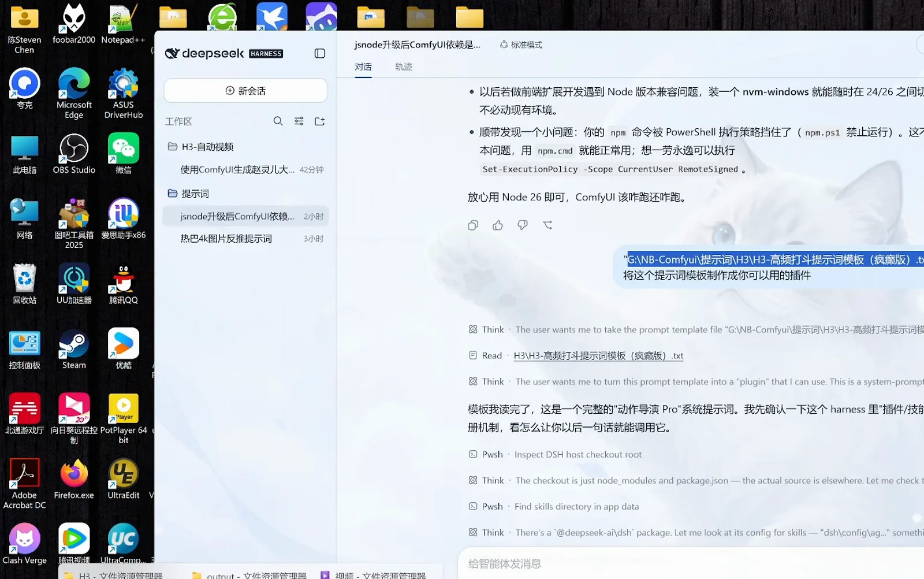Open the 爱思助手x86 desktop icon
924x579 pixels.
123,219
